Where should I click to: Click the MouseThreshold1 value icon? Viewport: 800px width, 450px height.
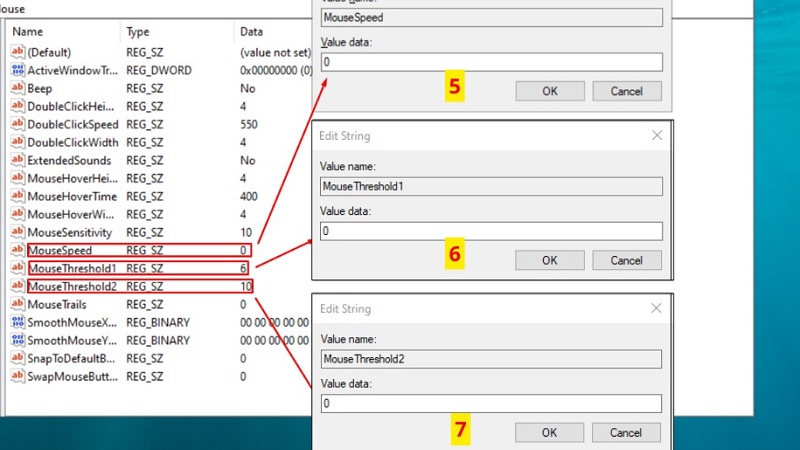(17, 268)
